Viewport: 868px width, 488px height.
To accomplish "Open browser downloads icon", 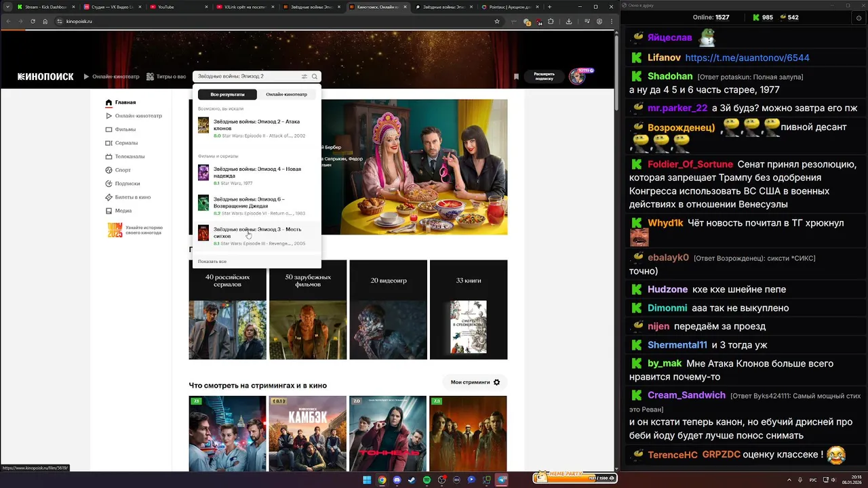I will click(x=569, y=21).
